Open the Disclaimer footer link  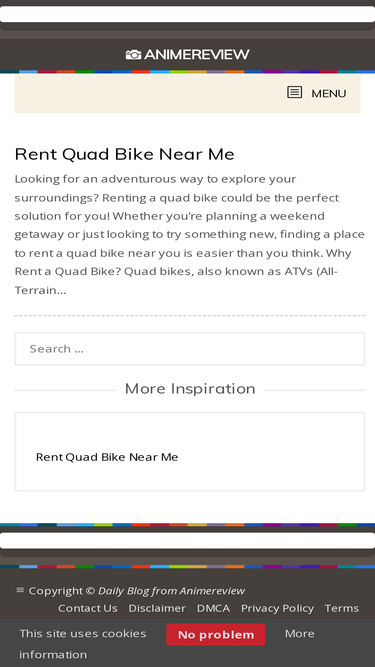pos(157,608)
